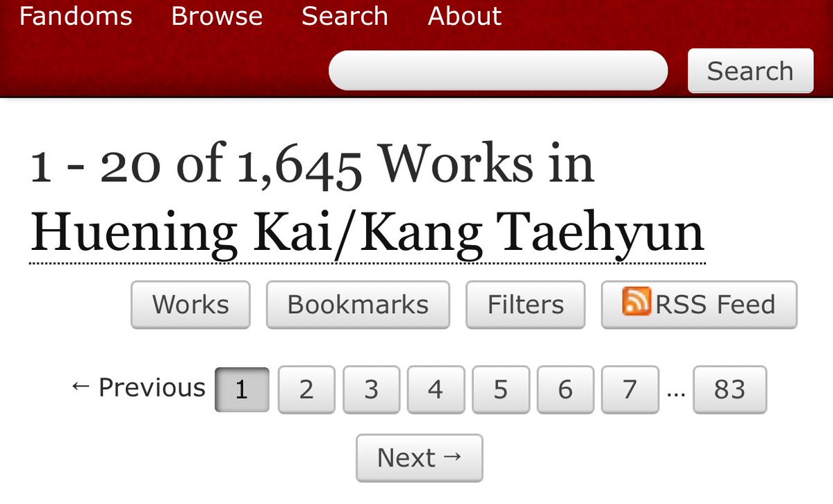The image size is (833, 504).
Task: Open the Fandoms menu
Action: pyautogui.click(x=76, y=16)
